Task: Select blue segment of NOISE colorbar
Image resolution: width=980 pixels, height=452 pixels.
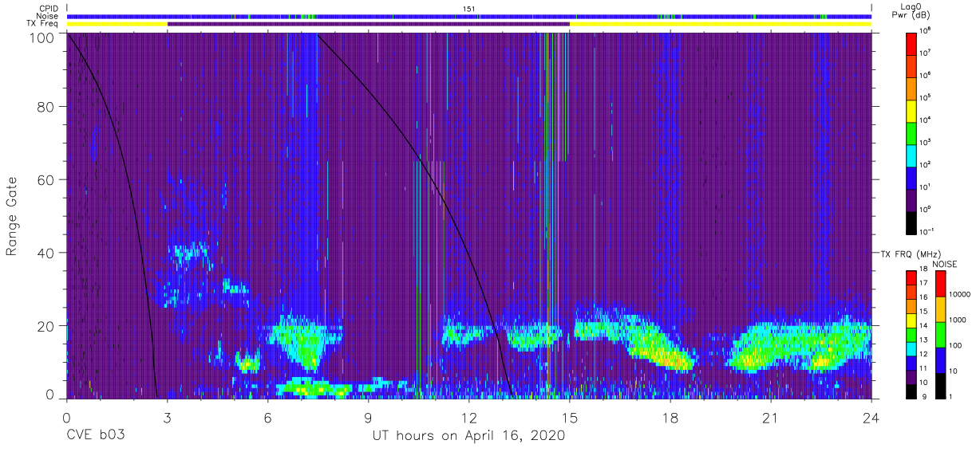Action: click(941, 360)
